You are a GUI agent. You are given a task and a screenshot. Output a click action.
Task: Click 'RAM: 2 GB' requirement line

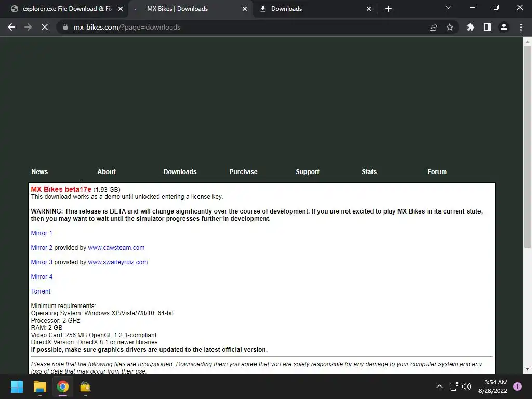click(x=47, y=328)
